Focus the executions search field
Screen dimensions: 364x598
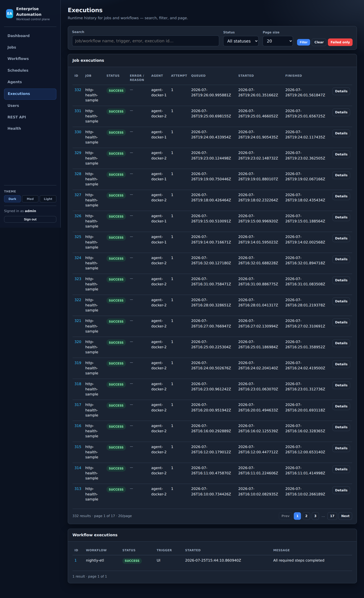click(146, 41)
